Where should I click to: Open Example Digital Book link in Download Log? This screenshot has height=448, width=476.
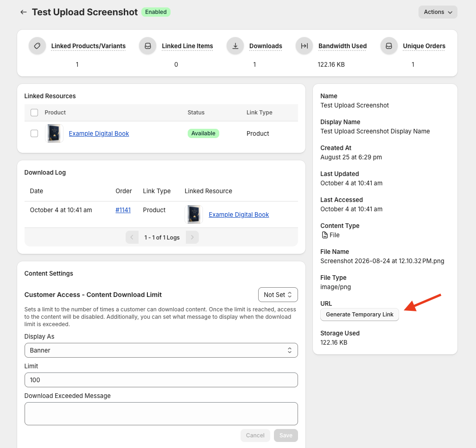pyautogui.click(x=239, y=215)
